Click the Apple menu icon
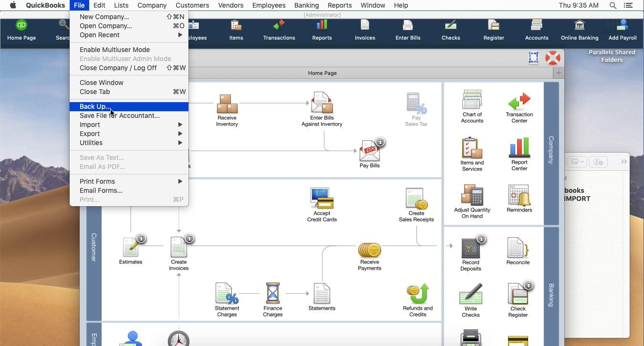 coord(13,5)
